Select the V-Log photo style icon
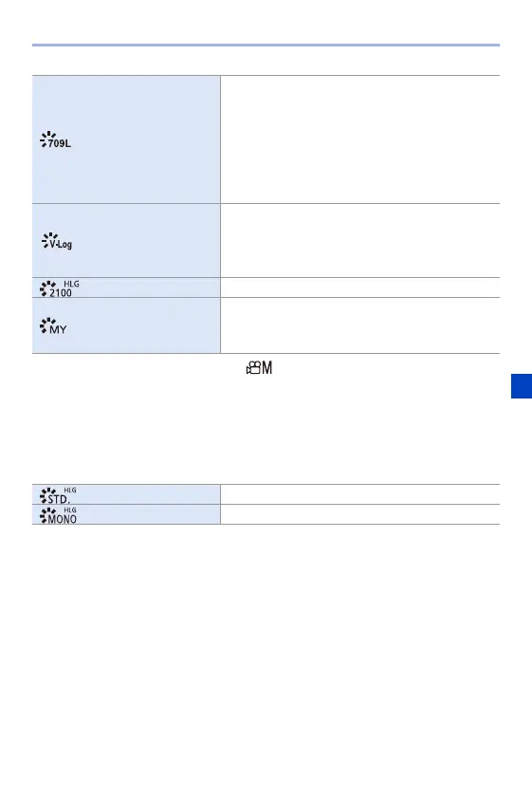 57,241
